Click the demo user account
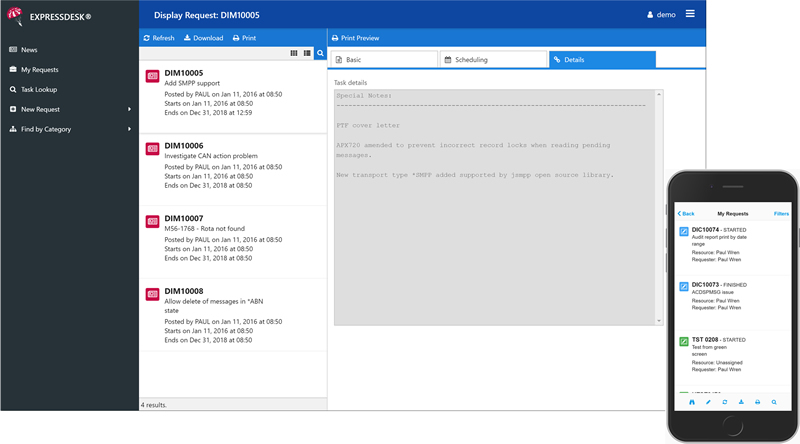 tap(661, 15)
